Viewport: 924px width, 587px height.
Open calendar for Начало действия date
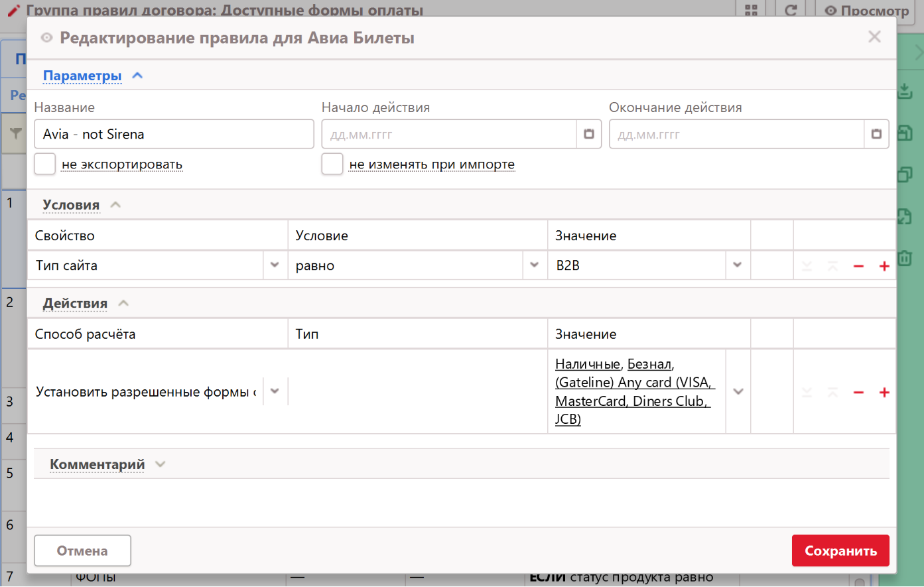(x=588, y=134)
